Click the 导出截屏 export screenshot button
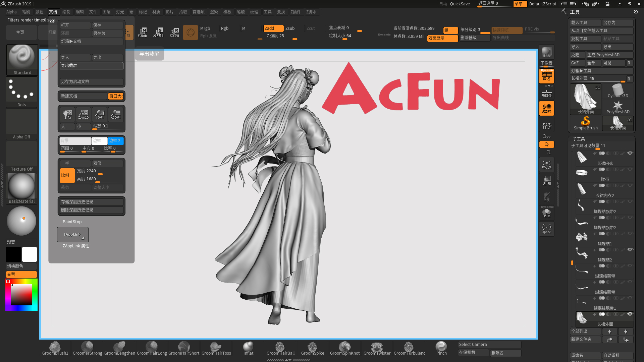This screenshot has height=362, width=644. tap(91, 66)
